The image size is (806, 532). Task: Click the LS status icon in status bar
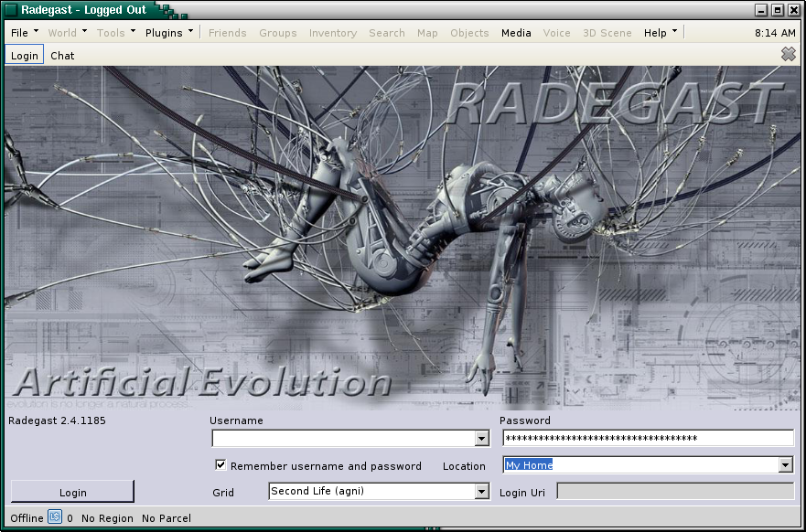pos(55,516)
